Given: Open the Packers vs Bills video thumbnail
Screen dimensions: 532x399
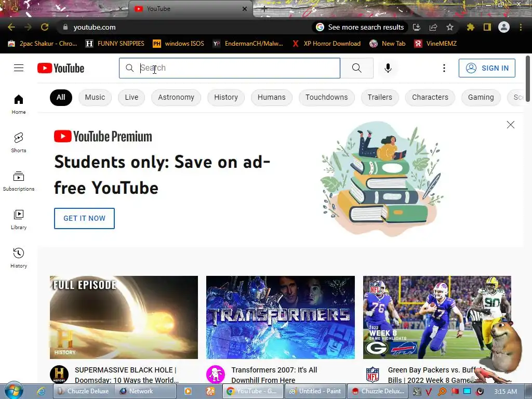Looking at the screenshot, I should point(437,317).
